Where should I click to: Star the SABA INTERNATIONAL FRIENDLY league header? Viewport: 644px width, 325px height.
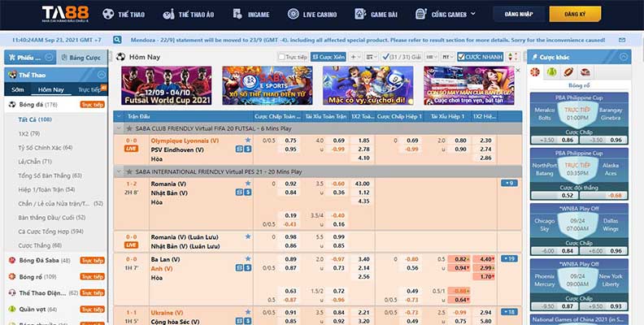pos(129,171)
